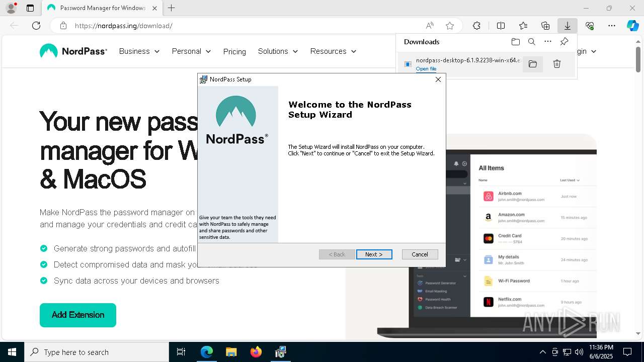The width and height of the screenshot is (644, 362).
Task: Expand the Login dropdown chevron
Action: [594, 51]
